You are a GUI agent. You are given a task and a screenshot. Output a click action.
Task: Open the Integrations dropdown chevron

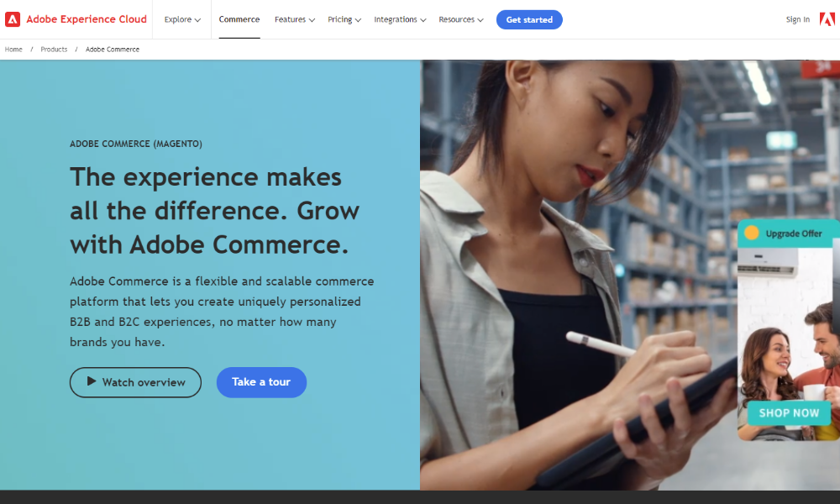423,20
